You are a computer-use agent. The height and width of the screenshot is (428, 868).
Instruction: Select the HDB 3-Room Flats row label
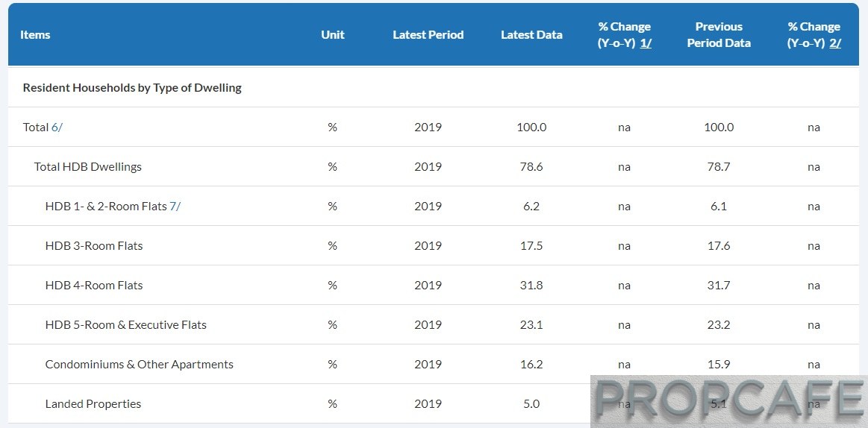pyautogui.click(x=94, y=246)
